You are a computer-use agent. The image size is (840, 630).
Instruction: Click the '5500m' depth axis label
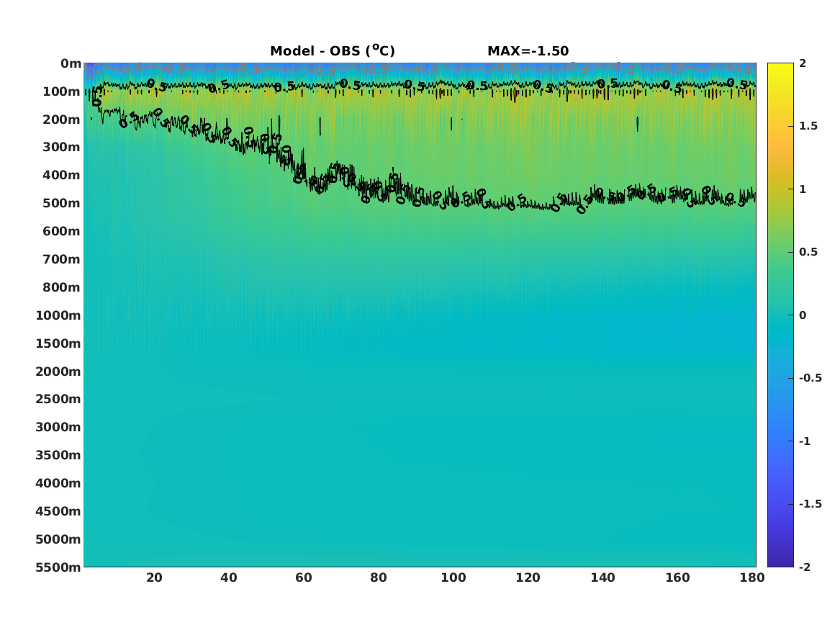[x=58, y=567]
